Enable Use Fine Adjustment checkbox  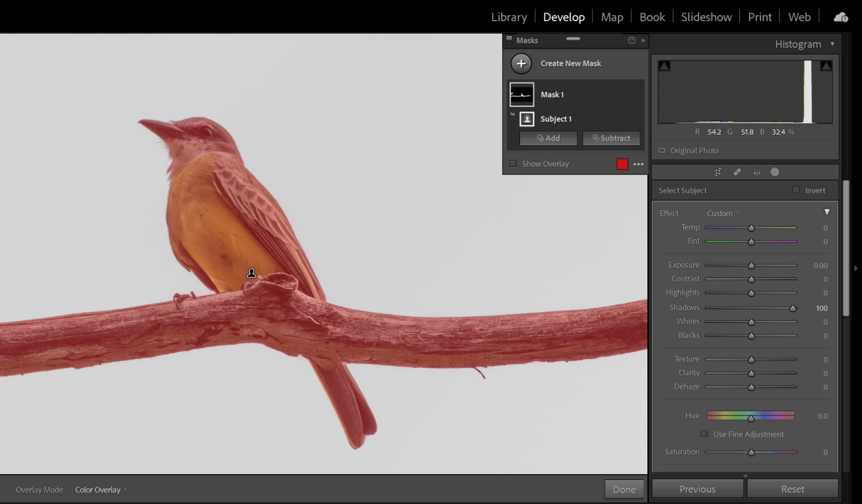click(704, 434)
